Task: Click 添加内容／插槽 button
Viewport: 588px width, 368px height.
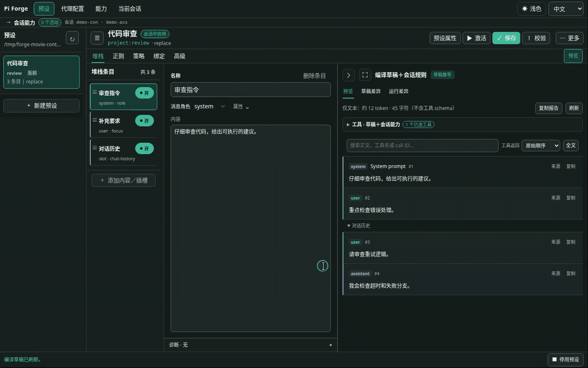Action: coord(123,181)
